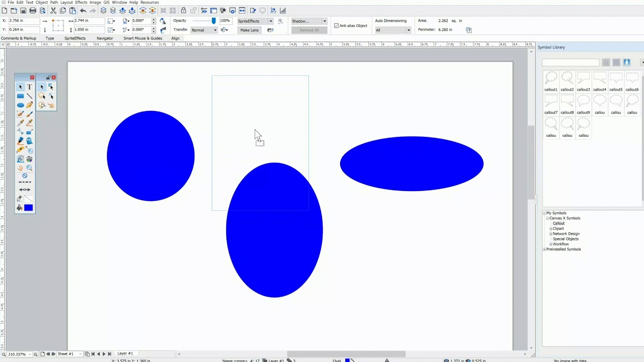Select the Workflow tree item
The height and width of the screenshot is (362, 644).
(560, 244)
